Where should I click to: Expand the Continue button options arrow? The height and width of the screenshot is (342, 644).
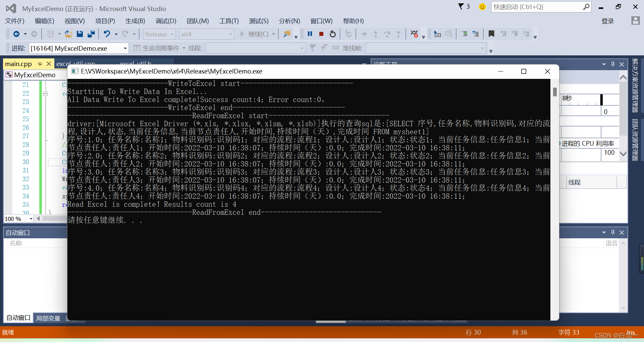click(273, 34)
